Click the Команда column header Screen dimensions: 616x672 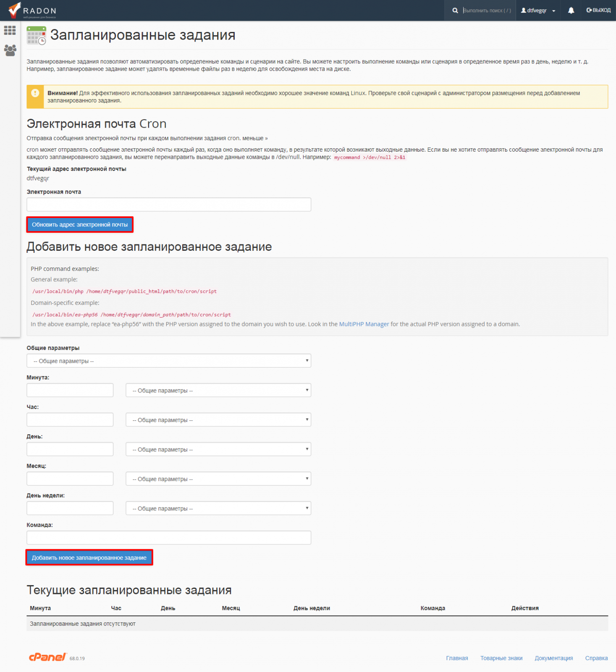click(433, 608)
